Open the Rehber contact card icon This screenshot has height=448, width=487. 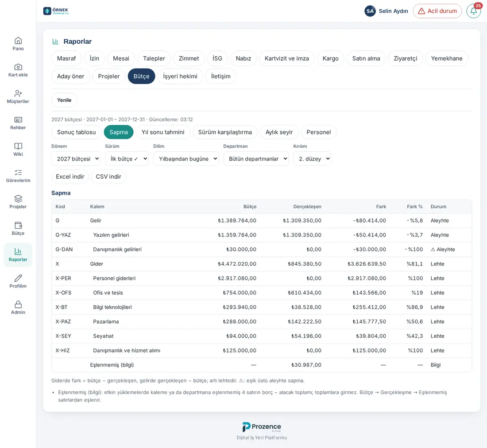[x=18, y=120]
